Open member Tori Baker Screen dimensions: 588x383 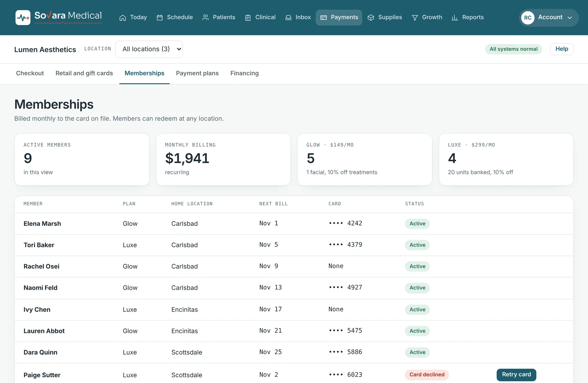pyautogui.click(x=39, y=245)
